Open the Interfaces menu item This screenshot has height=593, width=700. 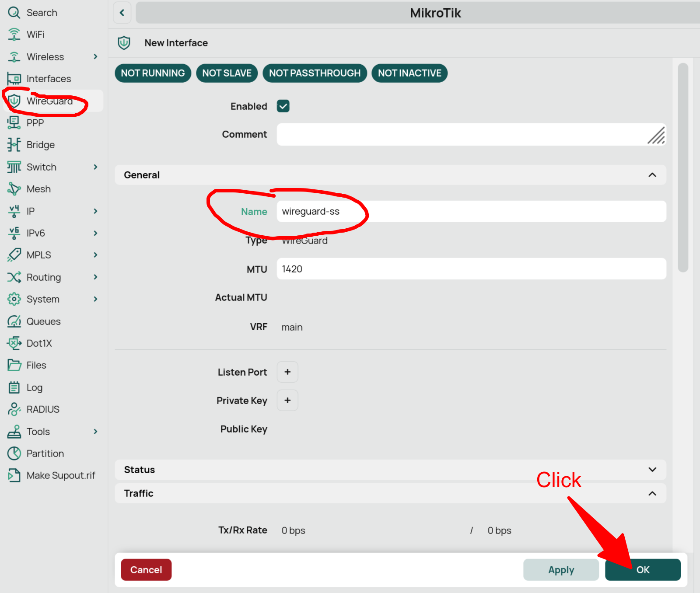[x=48, y=79]
